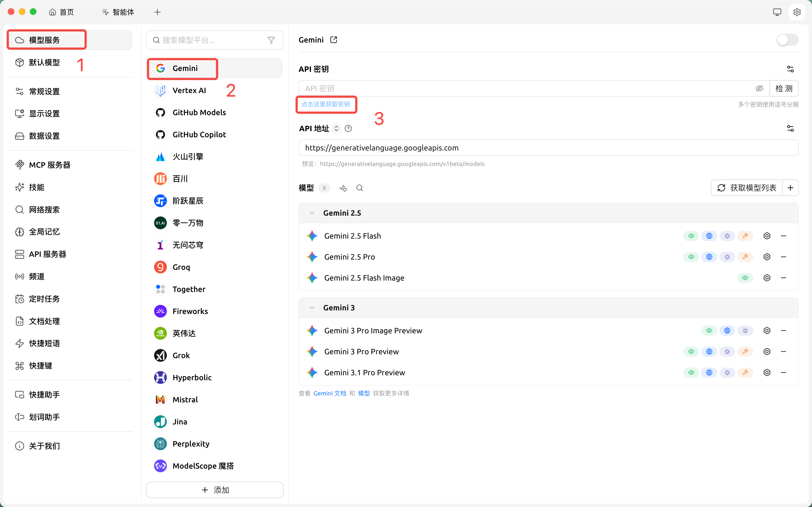812x507 pixels.
Task: Open Gemini 文档 link
Action: coord(330,393)
